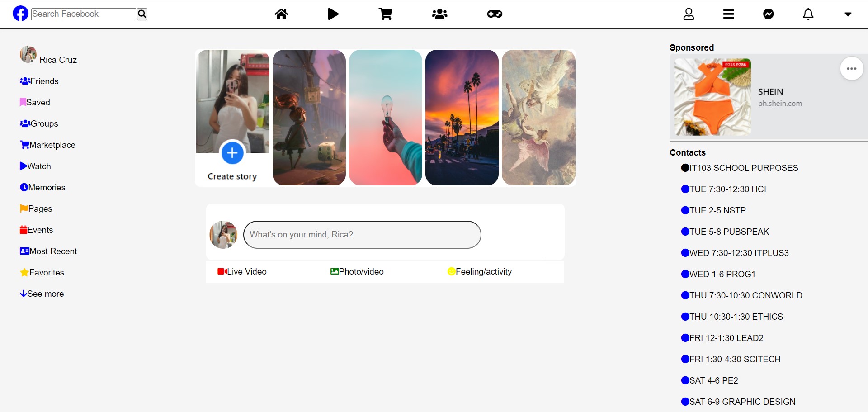
Task: Expand See more in left sidebar
Action: pos(42,294)
